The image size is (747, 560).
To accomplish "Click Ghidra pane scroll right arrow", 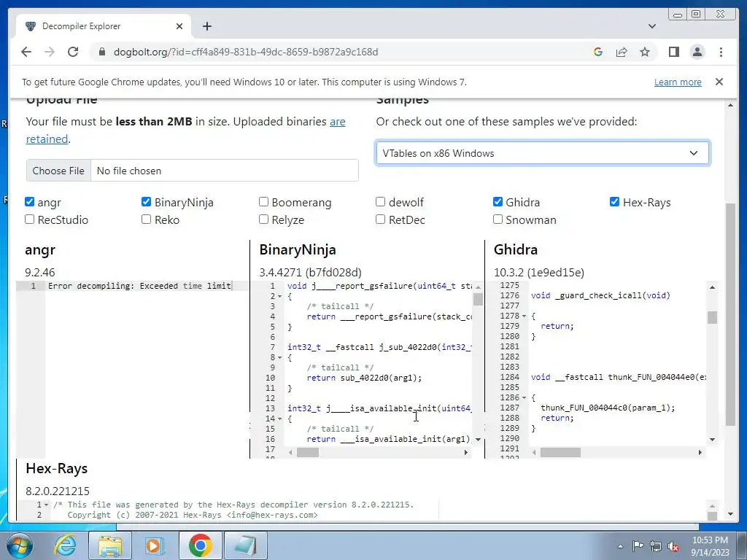I will tap(700, 452).
